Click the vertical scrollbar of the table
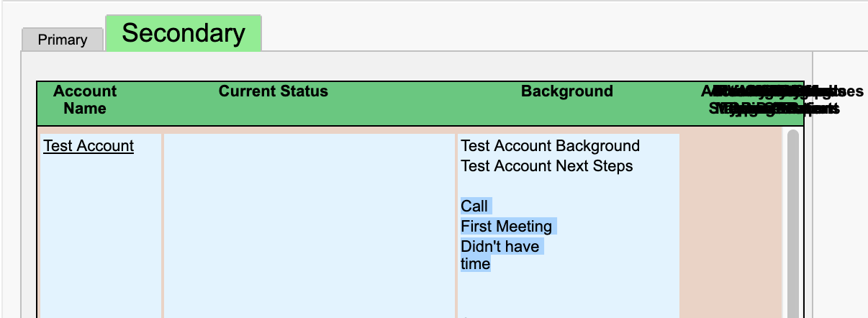 (793, 224)
